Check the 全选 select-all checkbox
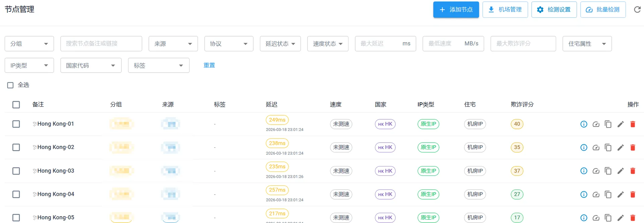 point(10,85)
